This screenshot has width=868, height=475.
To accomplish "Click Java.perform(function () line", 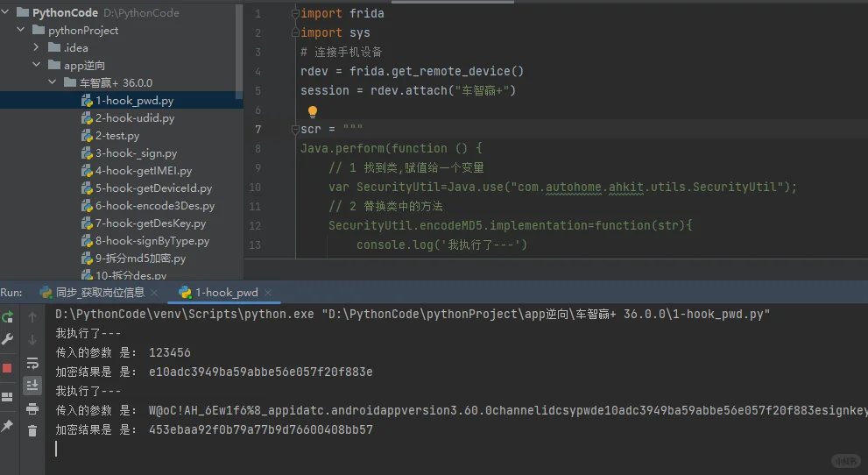I will coord(392,148).
